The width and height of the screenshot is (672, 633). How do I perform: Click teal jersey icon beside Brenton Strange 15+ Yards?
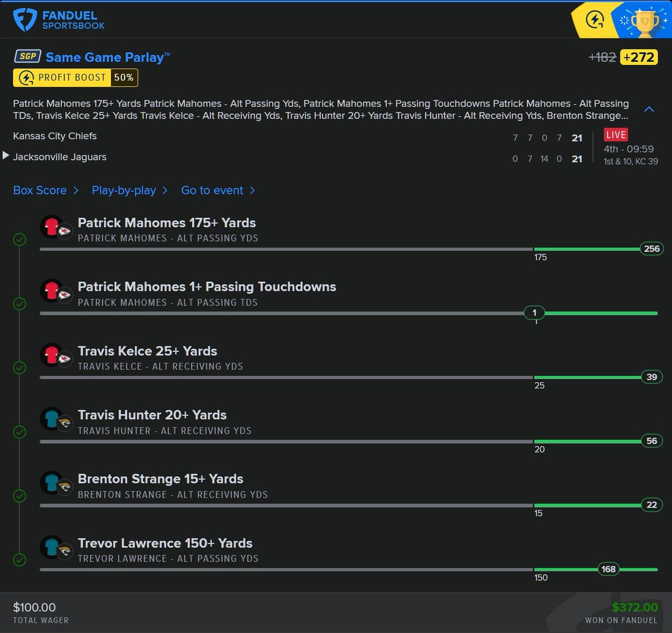point(52,483)
